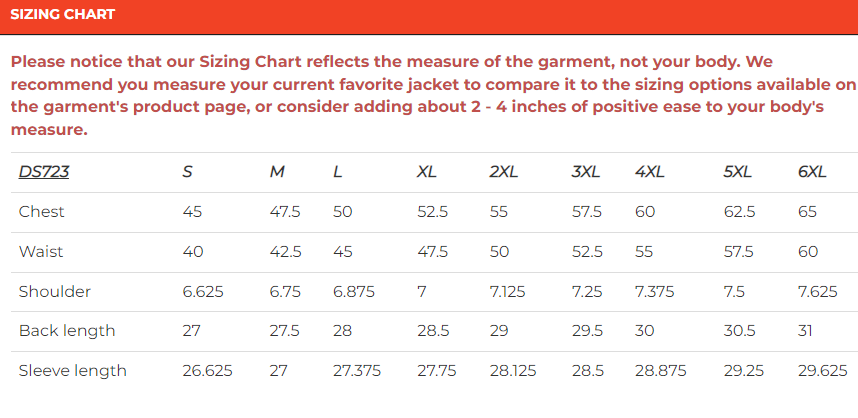The height and width of the screenshot is (418, 858).
Task: Select the Waist row label
Action: click(x=41, y=251)
